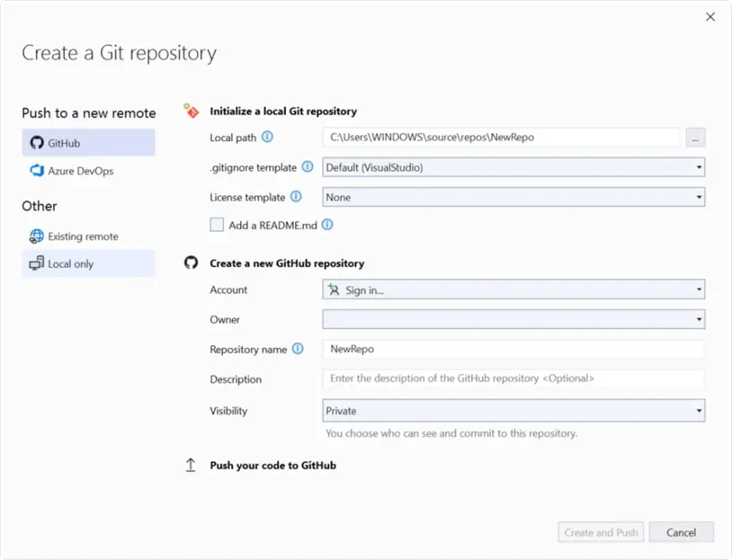Viewport: 732px width, 560px height.
Task: Click the License template info icon
Action: 296,197
